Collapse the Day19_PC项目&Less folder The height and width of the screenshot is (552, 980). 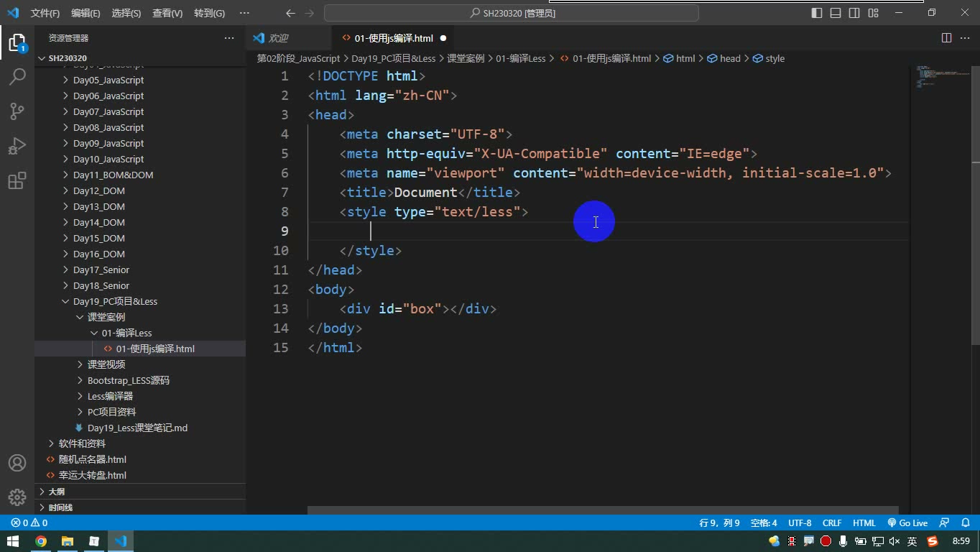click(140, 301)
